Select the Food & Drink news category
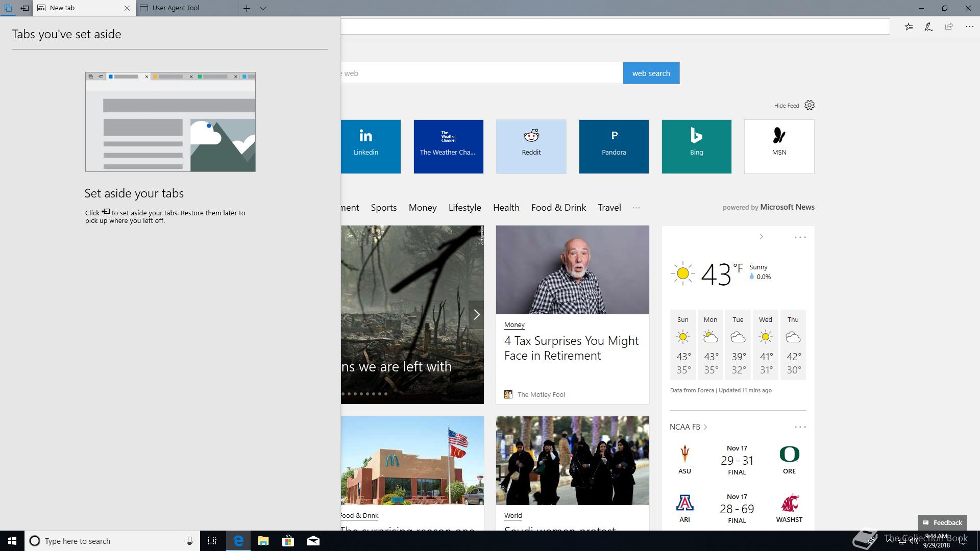The width and height of the screenshot is (980, 551). (558, 208)
